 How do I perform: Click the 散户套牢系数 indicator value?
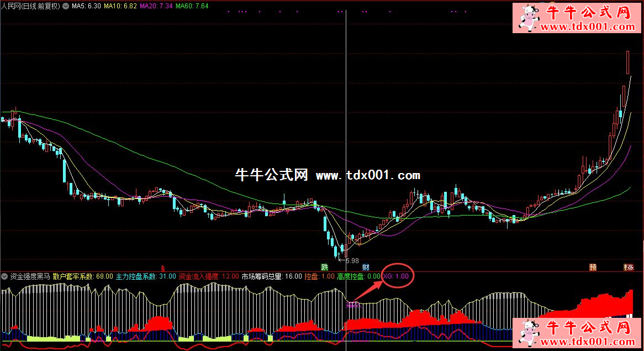pos(83,276)
